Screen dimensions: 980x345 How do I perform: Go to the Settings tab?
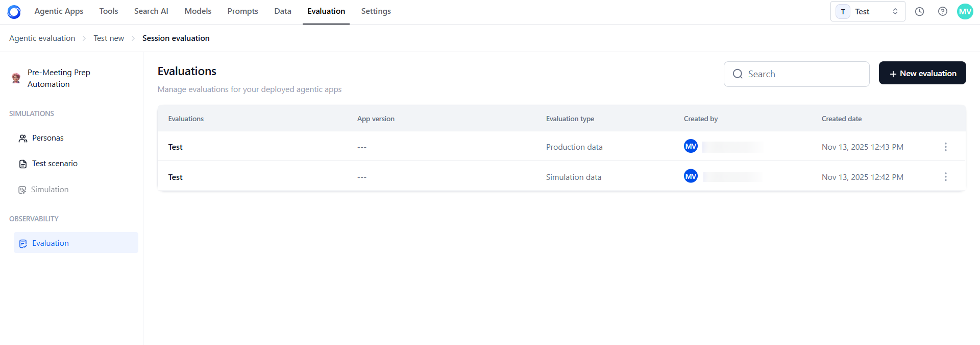click(376, 11)
